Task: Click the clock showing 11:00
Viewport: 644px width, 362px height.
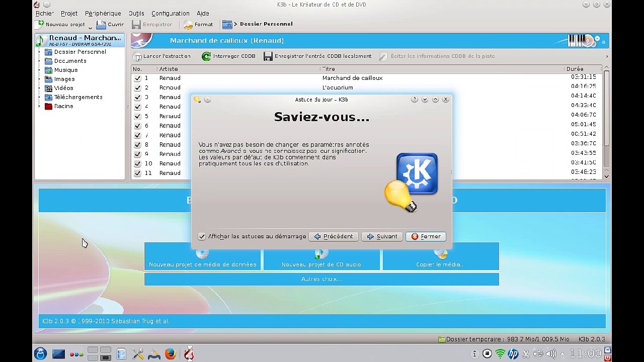Action: (586, 354)
